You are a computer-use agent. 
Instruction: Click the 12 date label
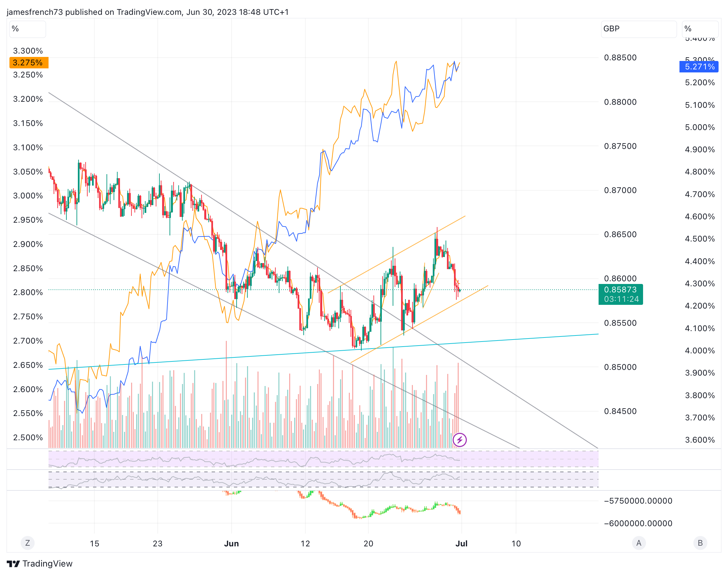[305, 544]
